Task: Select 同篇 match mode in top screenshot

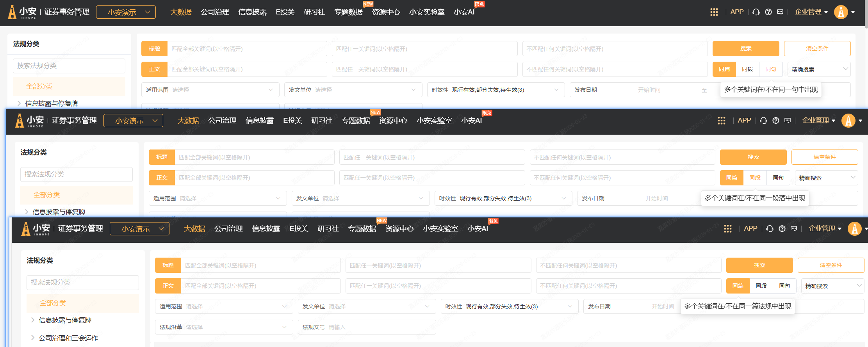Action: pos(724,69)
